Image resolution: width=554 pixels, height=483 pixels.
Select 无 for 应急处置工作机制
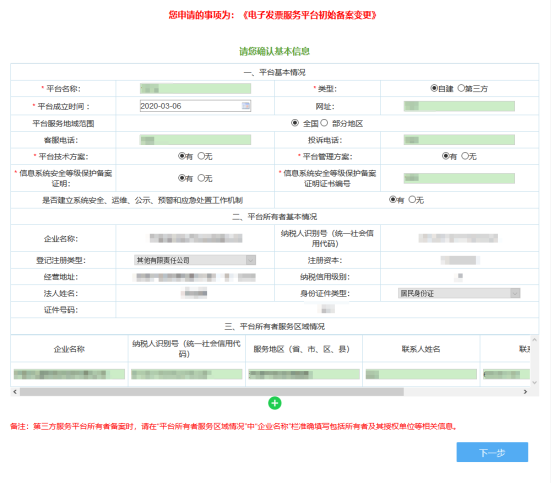(412, 200)
